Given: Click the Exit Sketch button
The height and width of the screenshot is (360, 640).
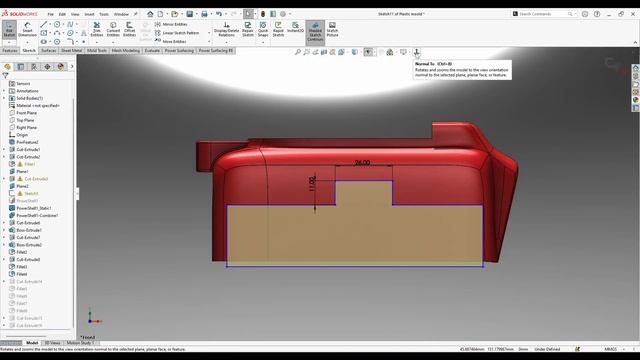Looking at the screenshot, I should click(9, 29).
